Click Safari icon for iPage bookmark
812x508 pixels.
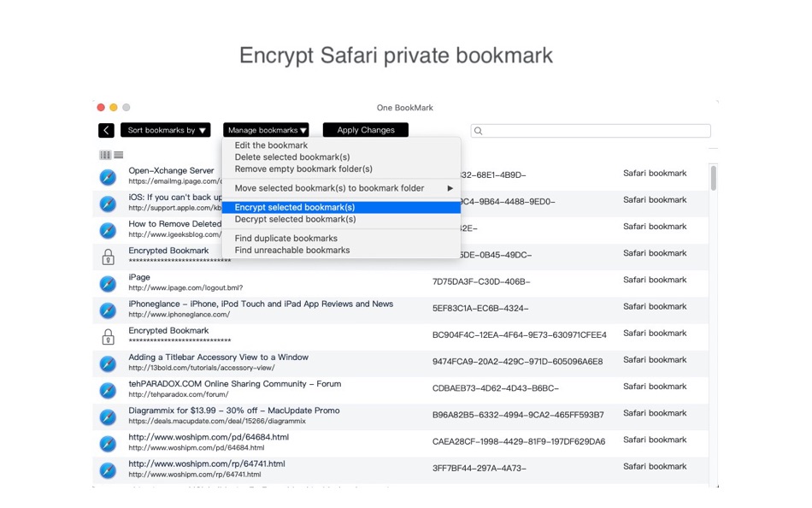pyautogui.click(x=108, y=284)
